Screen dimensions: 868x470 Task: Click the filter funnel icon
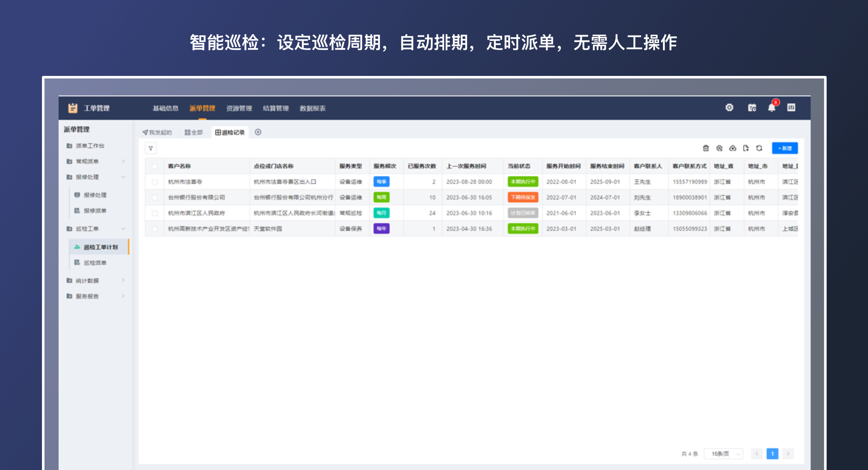[151, 148]
